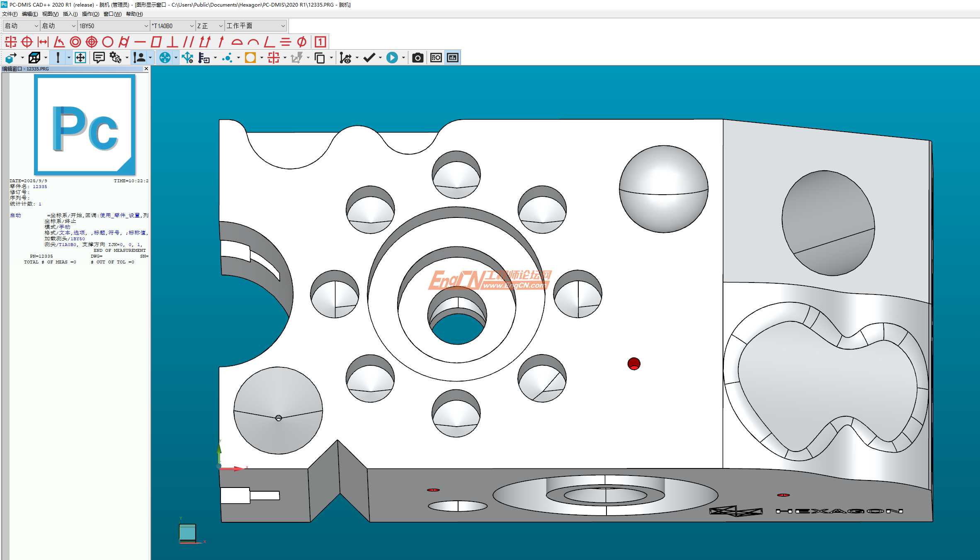Open the 插入(I) menu

point(70,14)
